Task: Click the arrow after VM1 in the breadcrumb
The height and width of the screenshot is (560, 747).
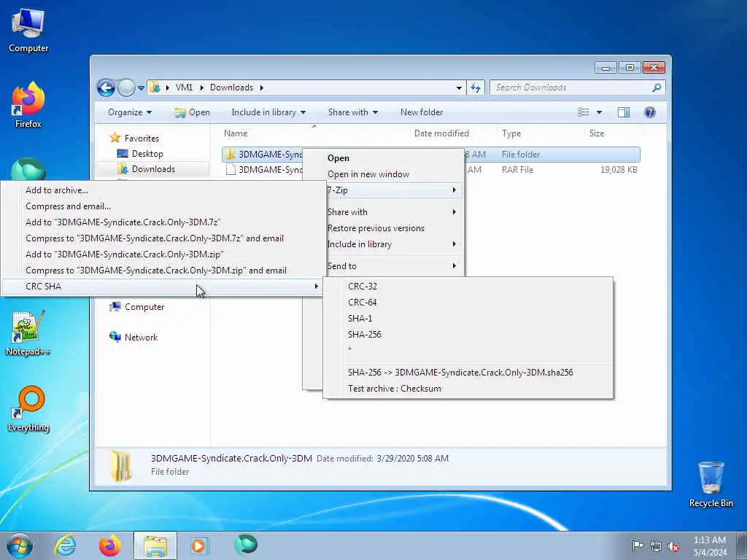Action: tap(201, 87)
